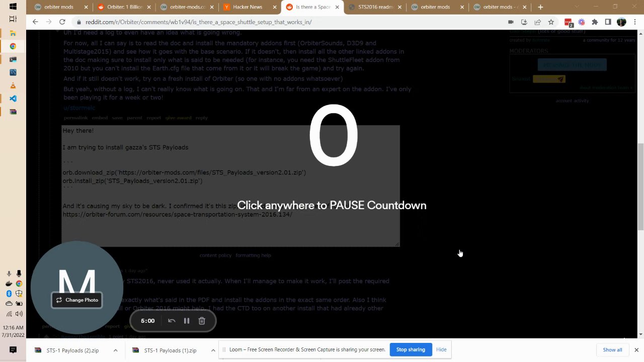Show all downloads
The width and height of the screenshot is (644, 362).
click(x=612, y=350)
